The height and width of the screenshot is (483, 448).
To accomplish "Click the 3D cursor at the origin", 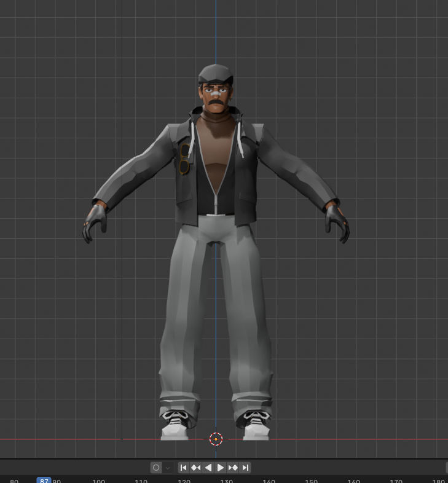I will pos(216,439).
